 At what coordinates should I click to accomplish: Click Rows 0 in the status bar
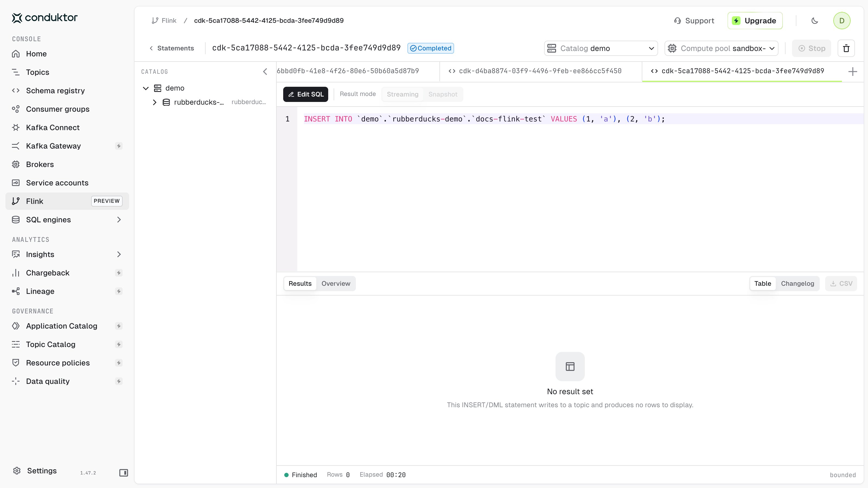click(x=338, y=475)
